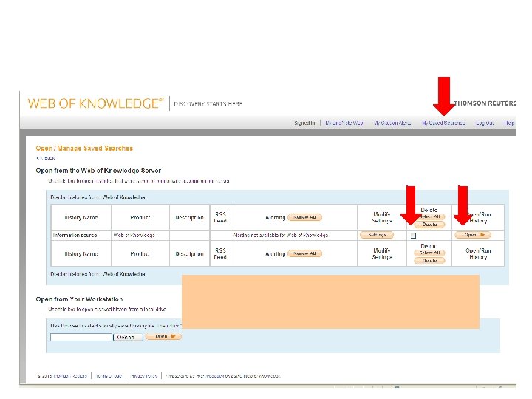Screen dimensions: 532x399
Task: Open My Saved Searches link
Action: [443, 123]
